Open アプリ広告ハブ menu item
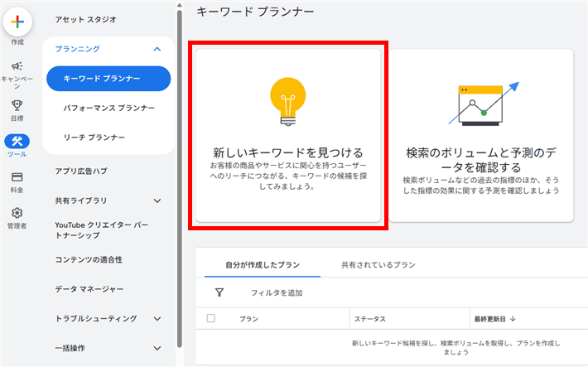Viewport: 588px width, 367px height. click(x=81, y=171)
